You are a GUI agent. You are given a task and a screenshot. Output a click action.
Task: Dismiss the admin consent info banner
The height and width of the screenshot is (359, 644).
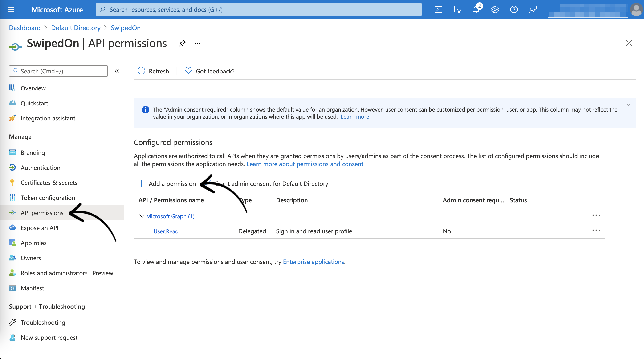click(x=628, y=106)
